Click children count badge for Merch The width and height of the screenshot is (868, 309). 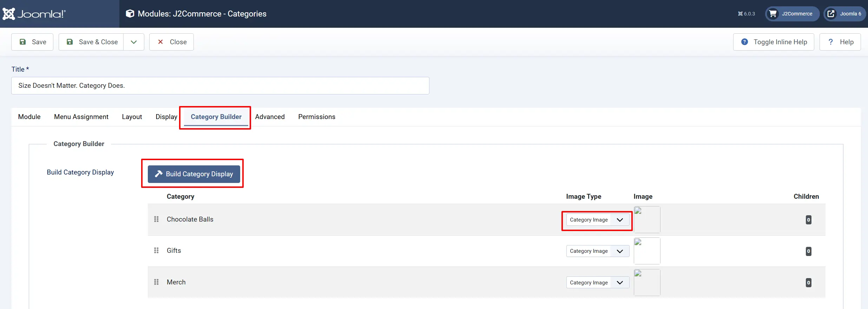click(x=808, y=283)
